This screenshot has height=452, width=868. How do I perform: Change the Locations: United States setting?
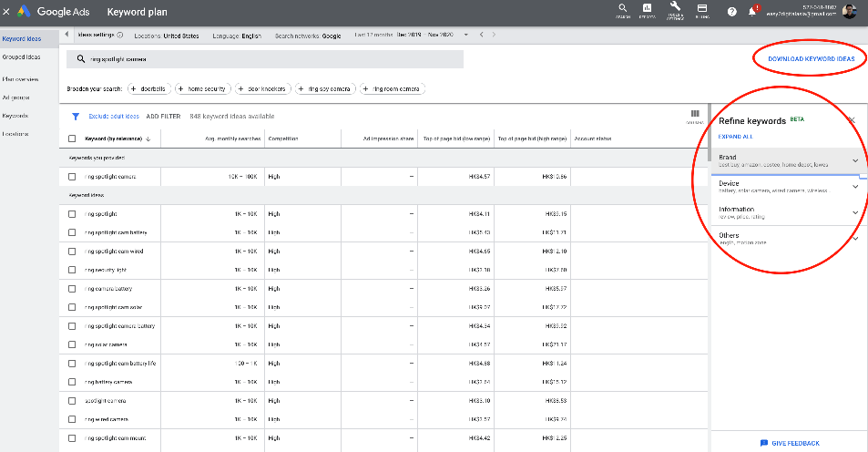click(x=167, y=36)
